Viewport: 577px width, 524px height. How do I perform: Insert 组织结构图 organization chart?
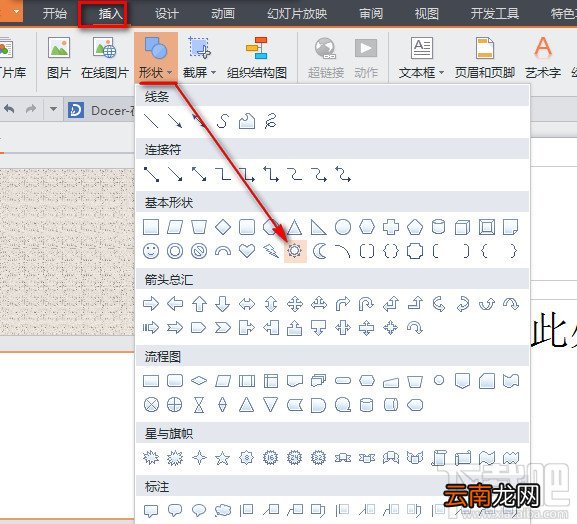(257, 58)
